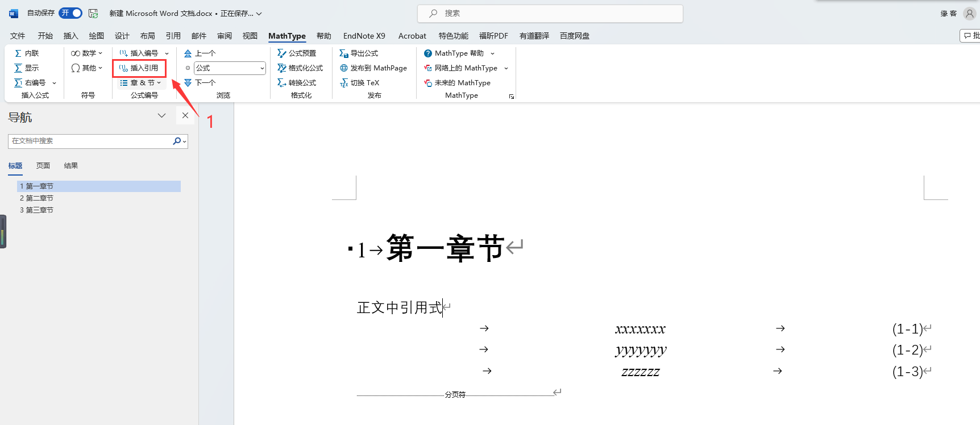The height and width of the screenshot is (425, 980).
Task: Switch to the 布局 tab
Action: pos(148,36)
